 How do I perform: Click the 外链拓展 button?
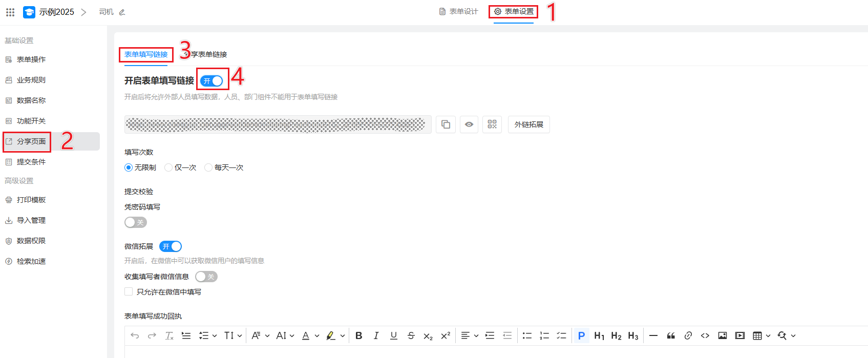tap(528, 124)
